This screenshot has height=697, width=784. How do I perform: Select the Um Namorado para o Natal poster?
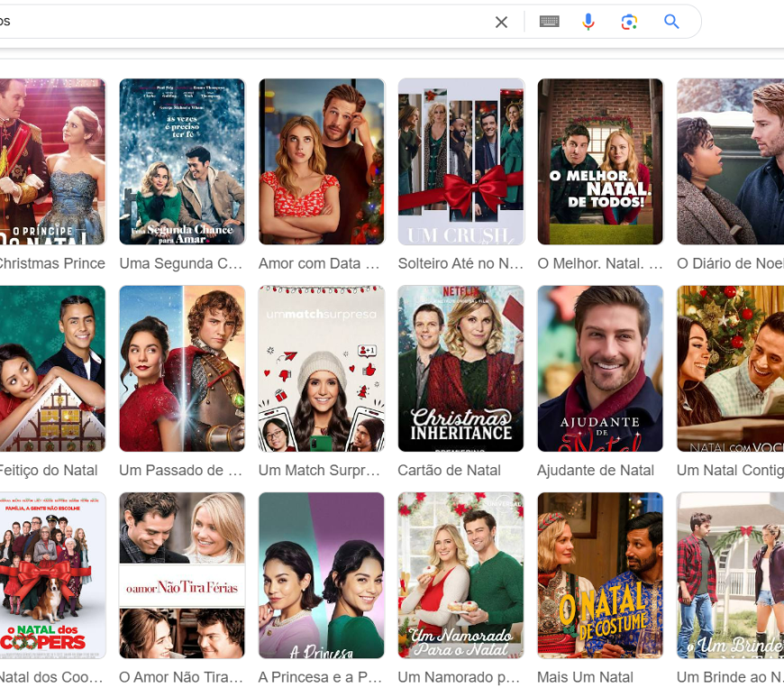460,575
